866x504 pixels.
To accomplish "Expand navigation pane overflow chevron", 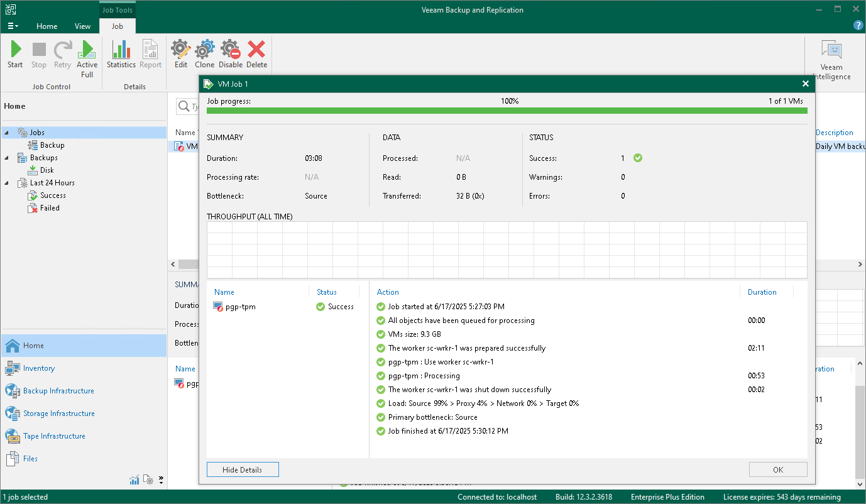I will [161, 480].
